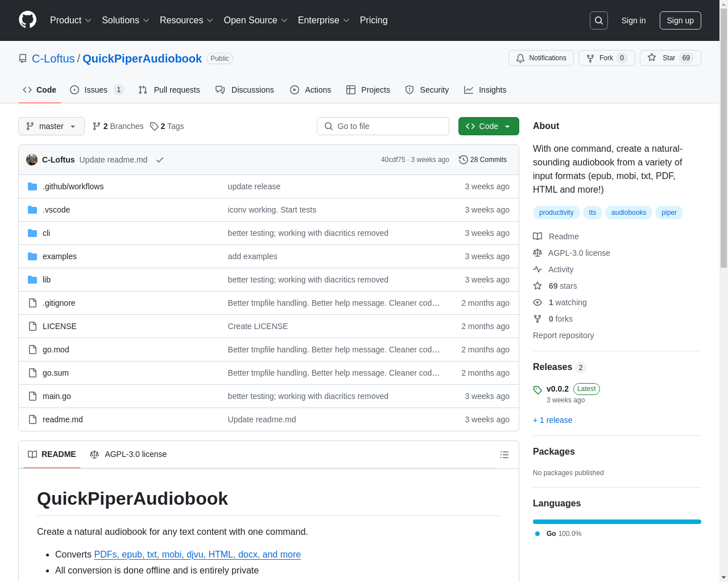Expand the Open Source menu
The height and width of the screenshot is (582, 728).
point(256,20)
